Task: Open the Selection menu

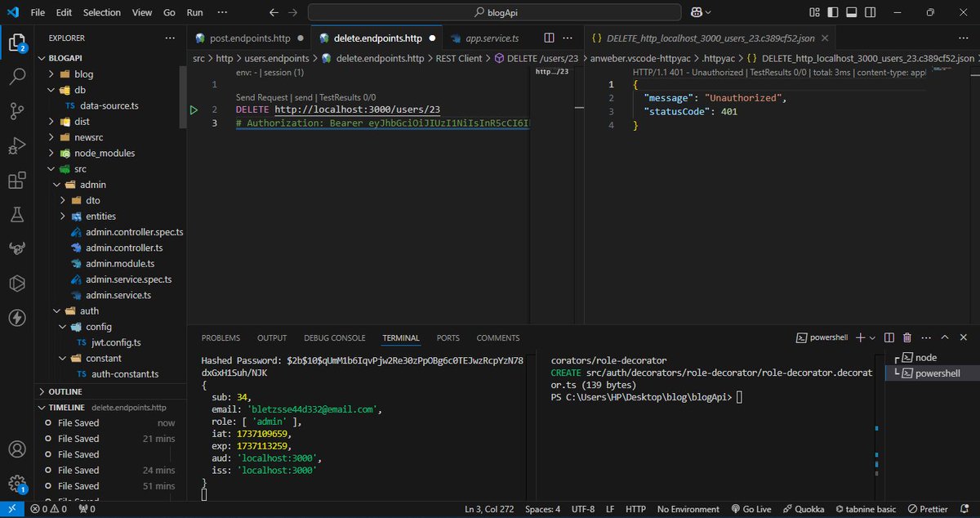Action: click(101, 12)
